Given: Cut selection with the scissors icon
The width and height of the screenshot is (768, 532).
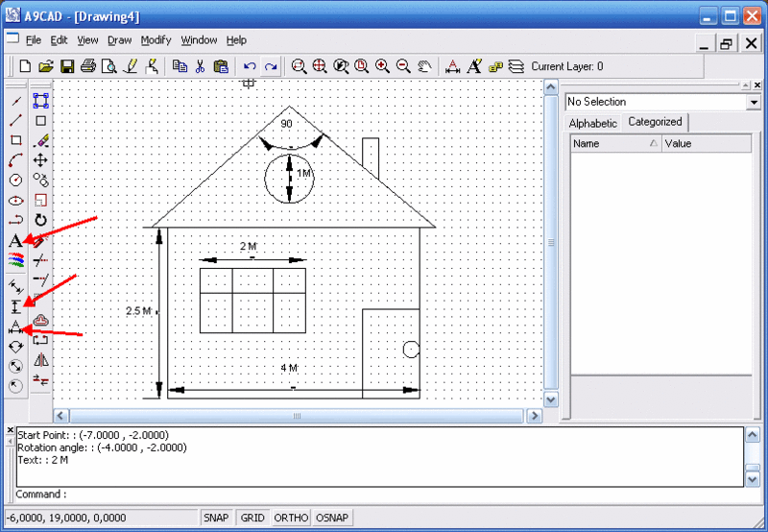Looking at the screenshot, I should tap(200, 66).
